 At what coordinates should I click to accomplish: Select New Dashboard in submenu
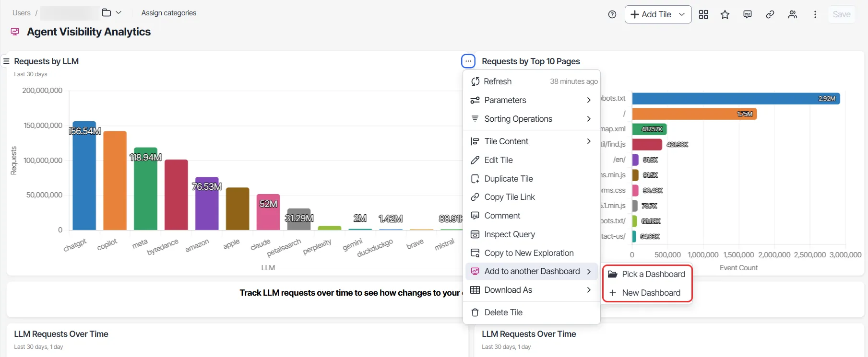(x=647, y=293)
